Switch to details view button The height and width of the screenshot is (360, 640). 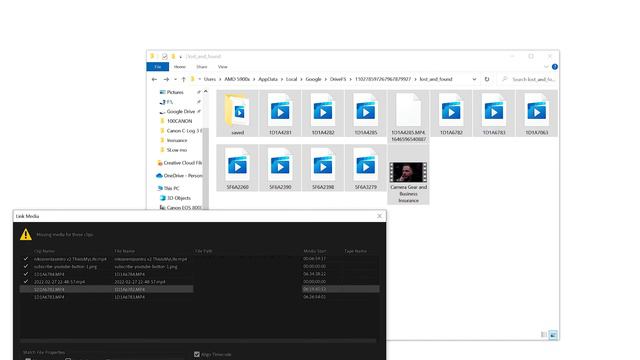pyautogui.click(x=544, y=335)
